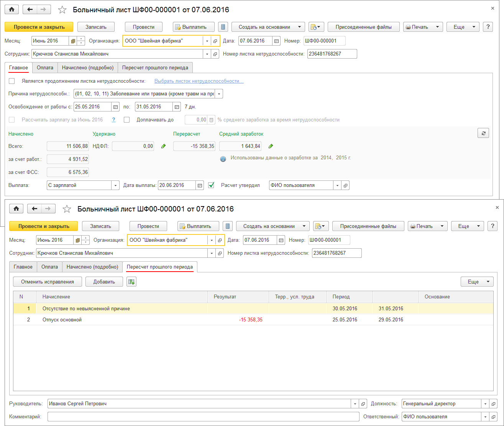
Task: Expand the Причина нетрудоспособности dropdown
Action: tap(219, 94)
